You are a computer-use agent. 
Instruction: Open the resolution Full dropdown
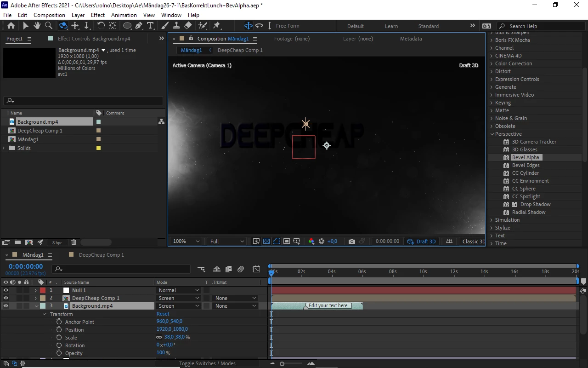(x=227, y=241)
